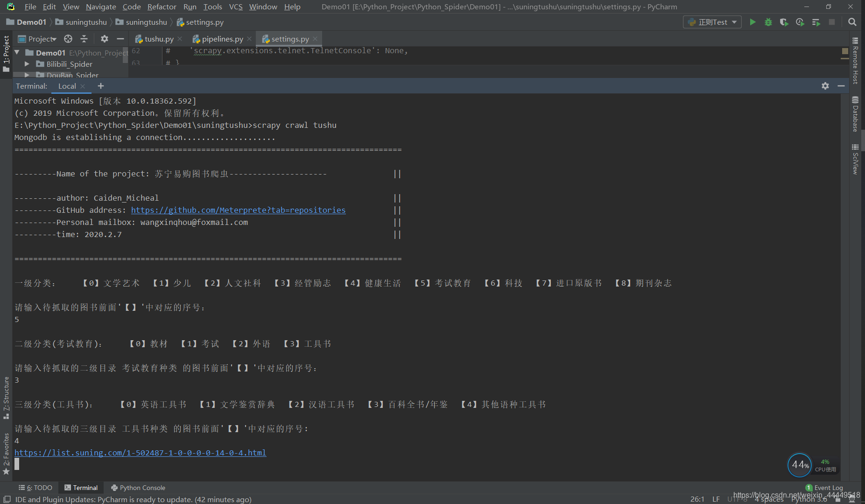Collapse the Demo01 project root
The height and width of the screenshot is (504, 865).
(17, 52)
